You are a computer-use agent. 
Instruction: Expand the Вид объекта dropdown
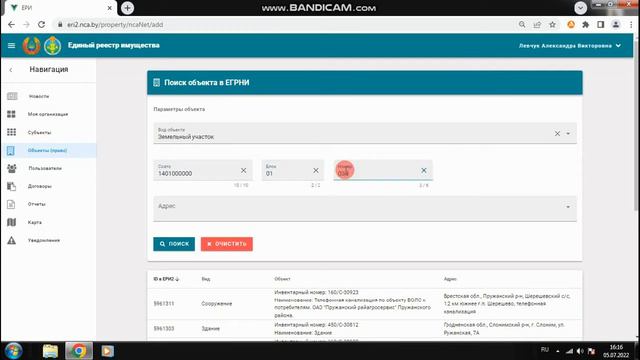point(568,133)
